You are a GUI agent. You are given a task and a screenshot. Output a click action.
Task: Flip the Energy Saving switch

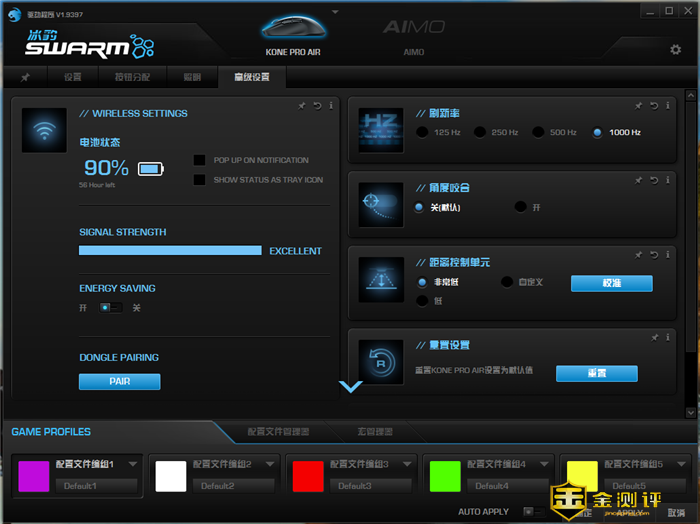pyautogui.click(x=110, y=308)
